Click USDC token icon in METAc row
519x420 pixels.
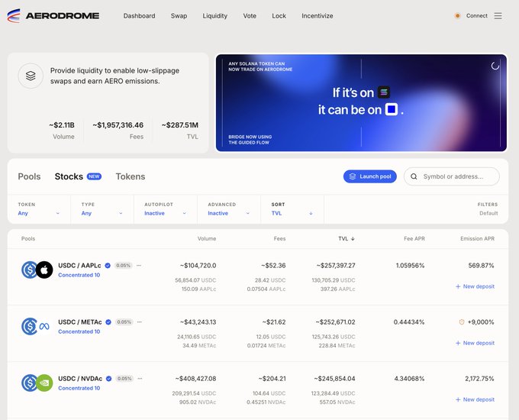click(x=29, y=326)
